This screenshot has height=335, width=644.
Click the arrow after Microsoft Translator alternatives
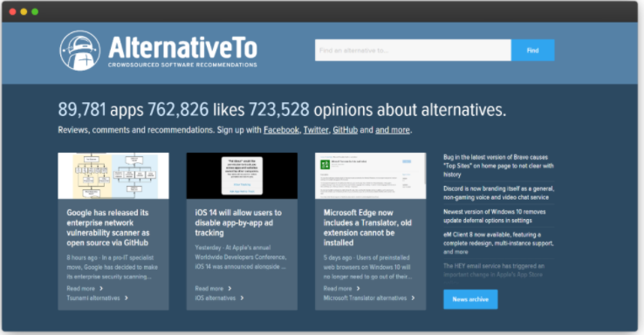413,298
